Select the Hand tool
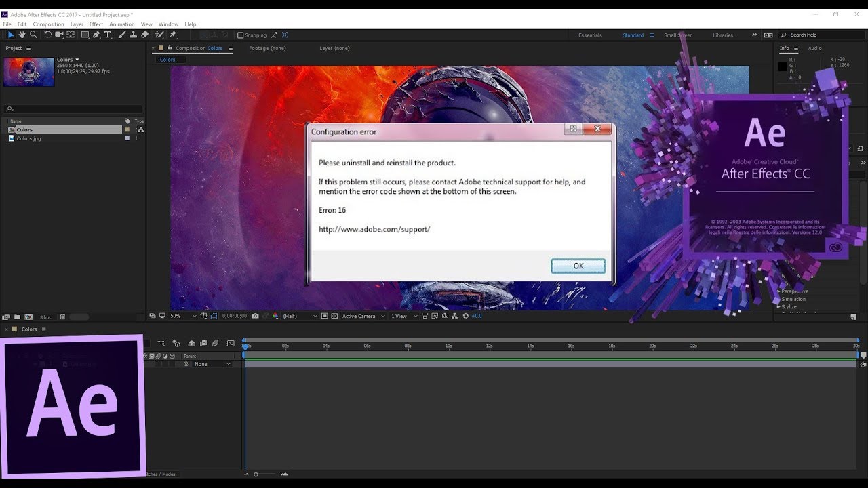Image resolution: width=868 pixels, height=488 pixels. point(22,35)
